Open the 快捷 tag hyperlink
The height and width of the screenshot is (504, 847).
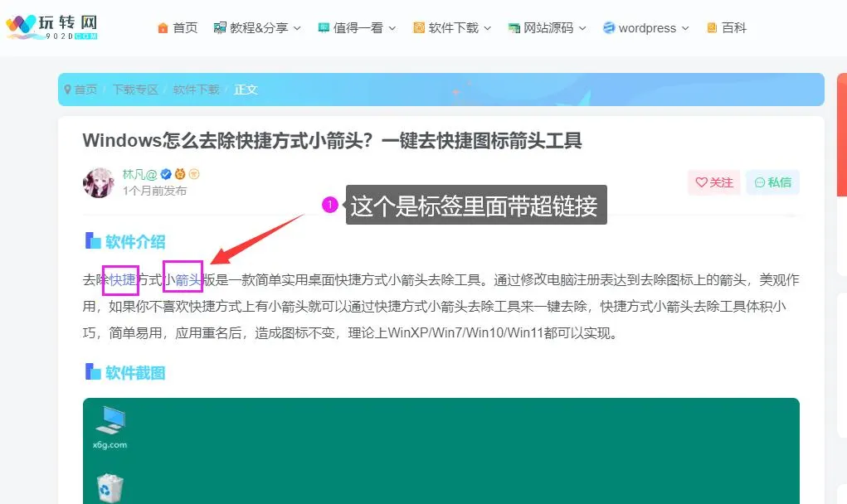click(x=122, y=280)
